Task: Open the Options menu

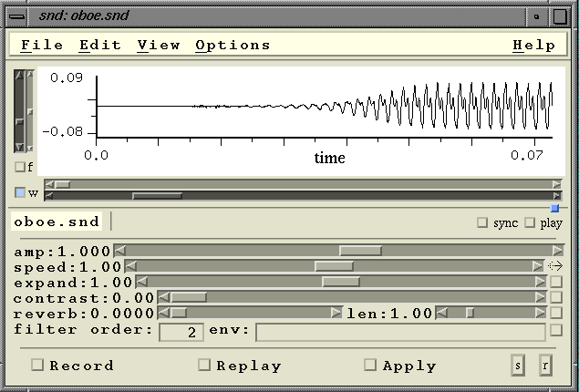Action: [233, 45]
